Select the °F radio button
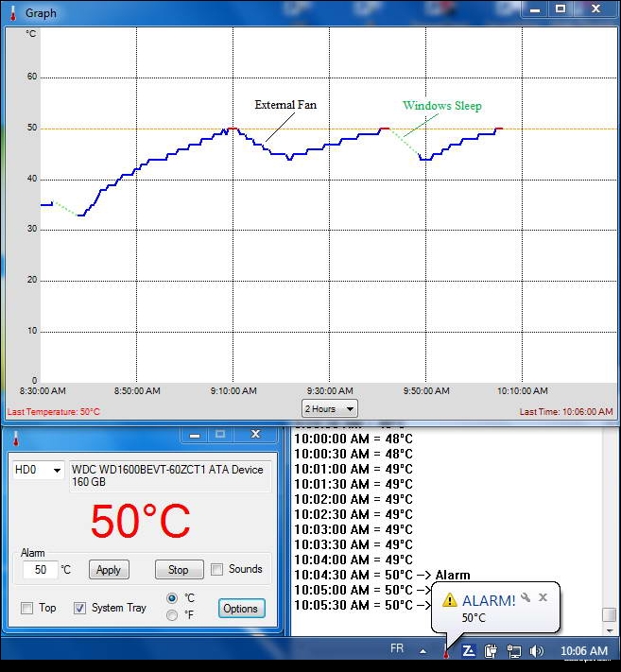Image resolution: width=621 pixels, height=672 pixels. (x=172, y=615)
